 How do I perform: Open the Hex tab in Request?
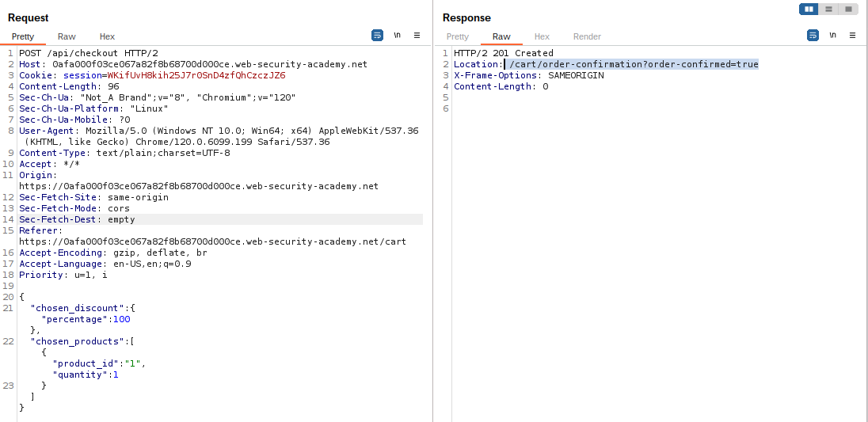click(x=107, y=36)
